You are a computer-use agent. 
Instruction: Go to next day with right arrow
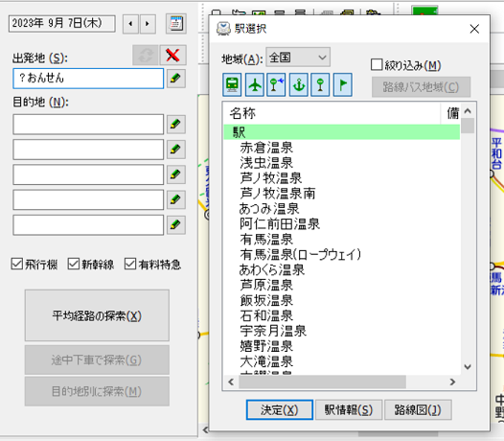click(x=148, y=24)
